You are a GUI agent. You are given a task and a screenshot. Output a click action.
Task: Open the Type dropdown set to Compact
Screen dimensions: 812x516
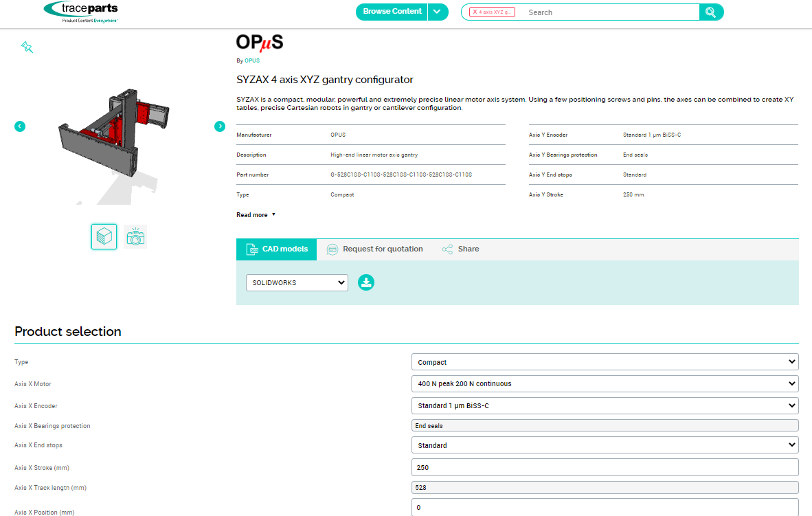tap(605, 362)
